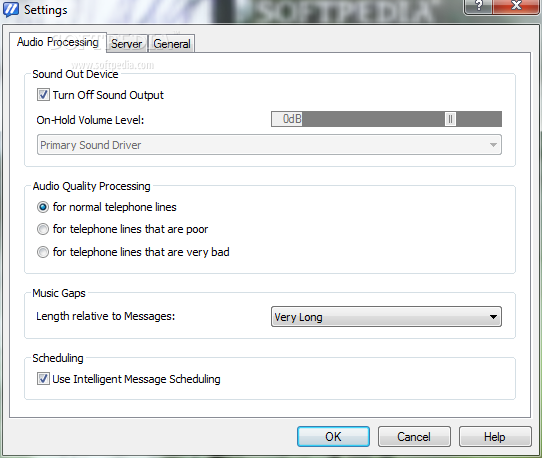
Task: Uncheck Turn Off Sound Output checkbox
Action: (x=43, y=95)
